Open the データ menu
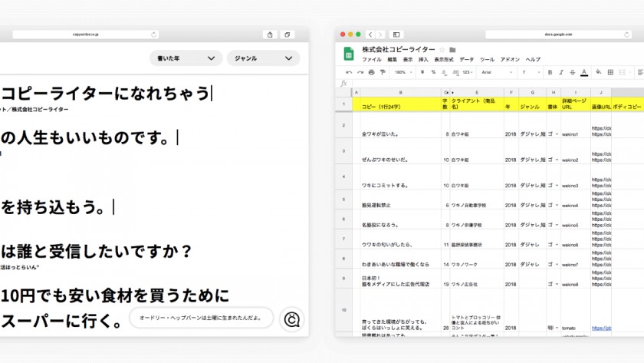This screenshot has width=644, height=363. tap(467, 60)
